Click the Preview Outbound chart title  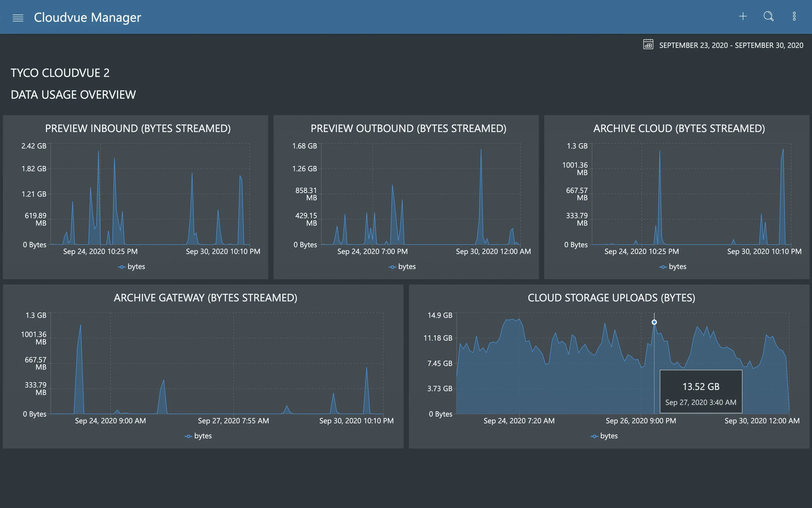tap(408, 128)
